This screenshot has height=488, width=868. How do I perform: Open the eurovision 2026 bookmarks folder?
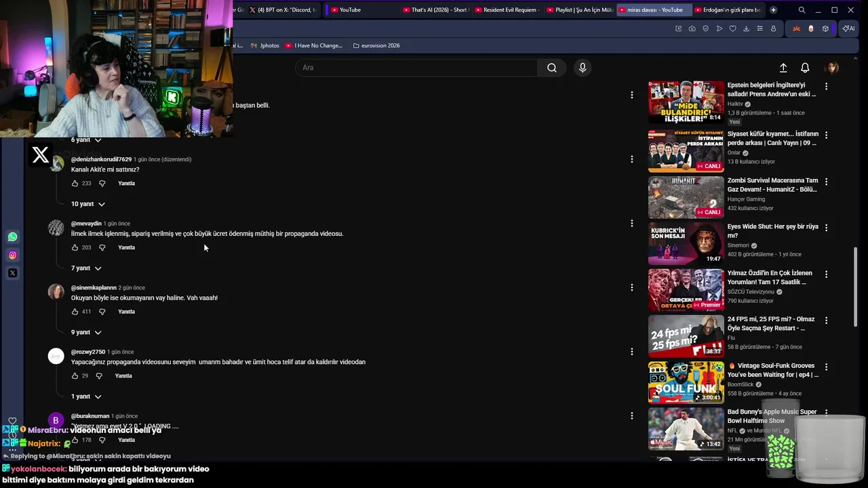(376, 45)
